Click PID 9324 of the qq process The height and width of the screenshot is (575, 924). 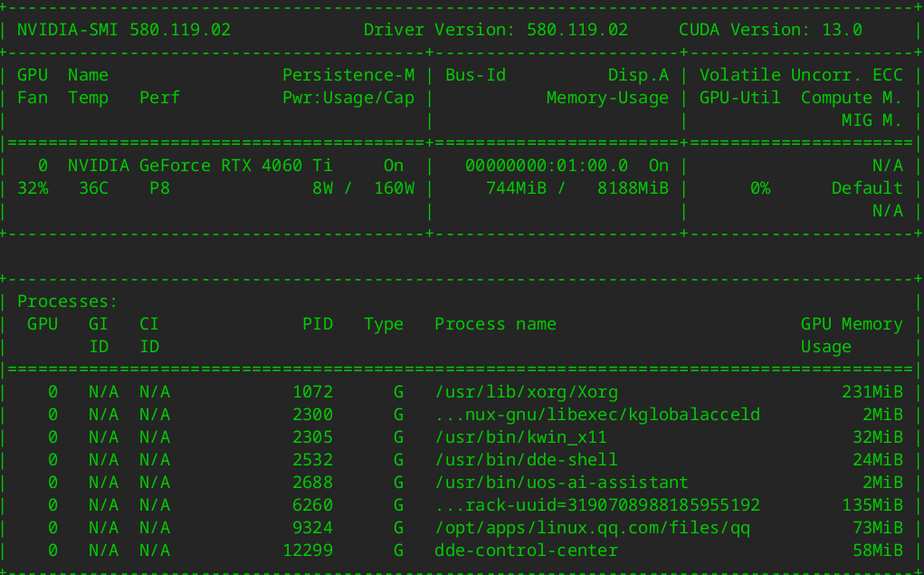313,528
